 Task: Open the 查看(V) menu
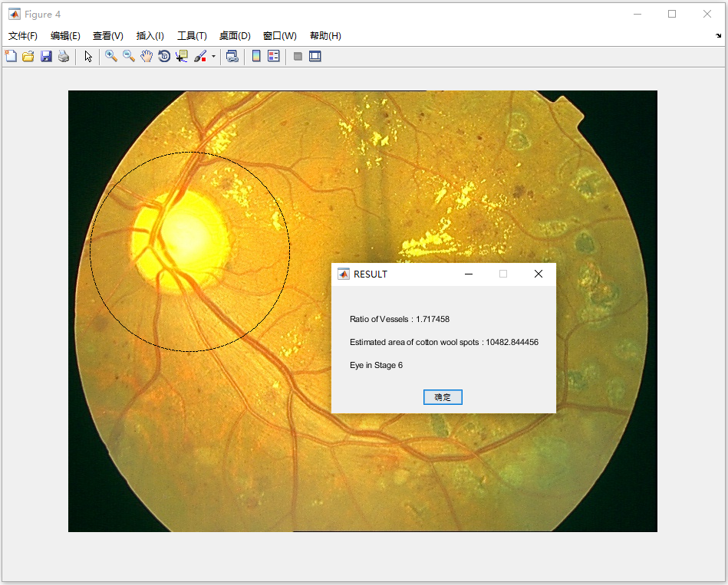click(108, 36)
